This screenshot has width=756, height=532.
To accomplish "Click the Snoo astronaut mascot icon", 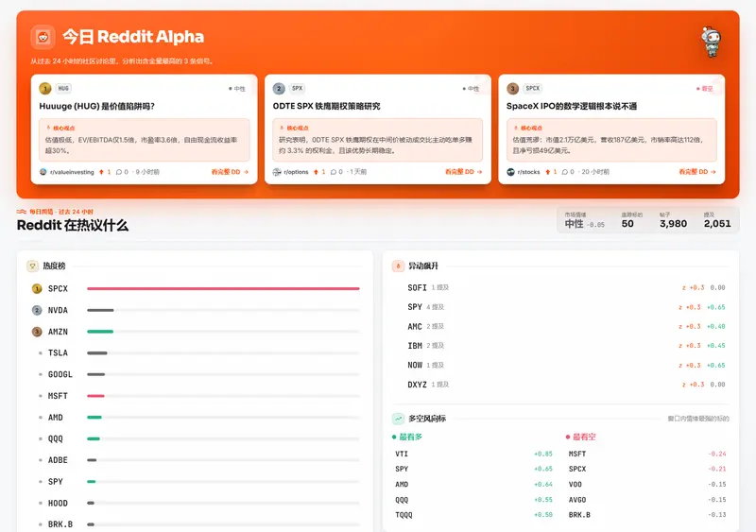I will 712,42.
